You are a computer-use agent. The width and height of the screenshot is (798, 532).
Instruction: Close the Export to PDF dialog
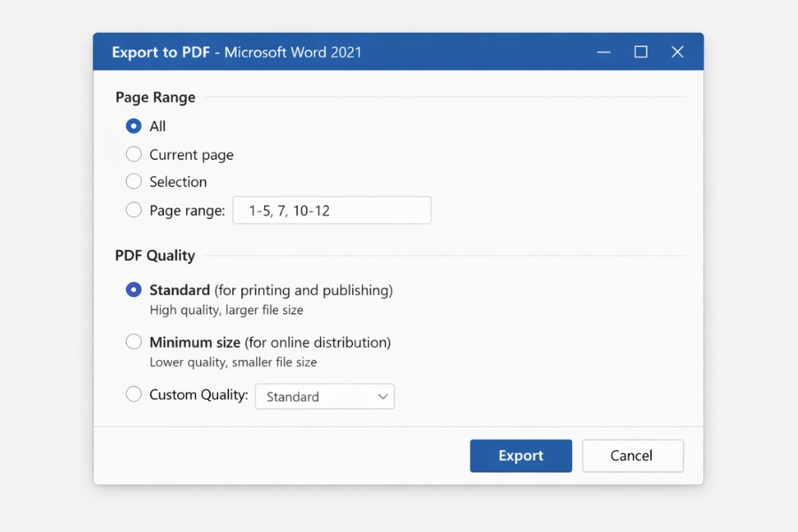point(677,52)
